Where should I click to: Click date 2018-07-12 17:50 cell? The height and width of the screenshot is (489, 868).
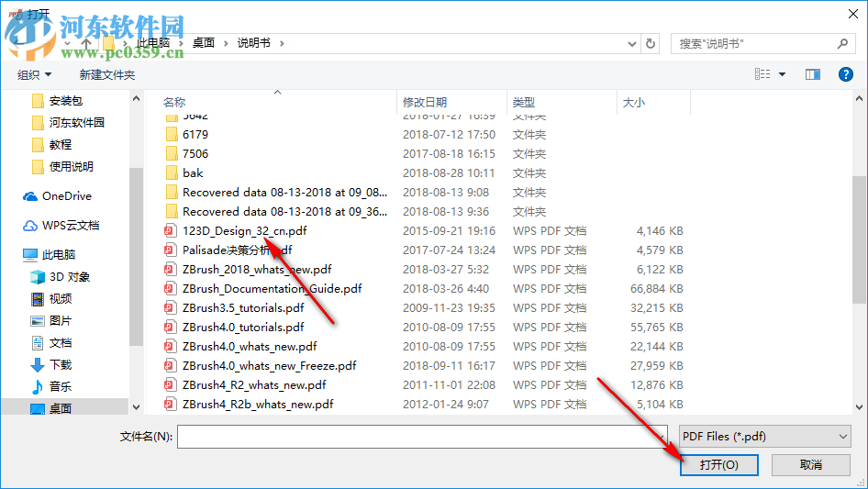pos(449,135)
